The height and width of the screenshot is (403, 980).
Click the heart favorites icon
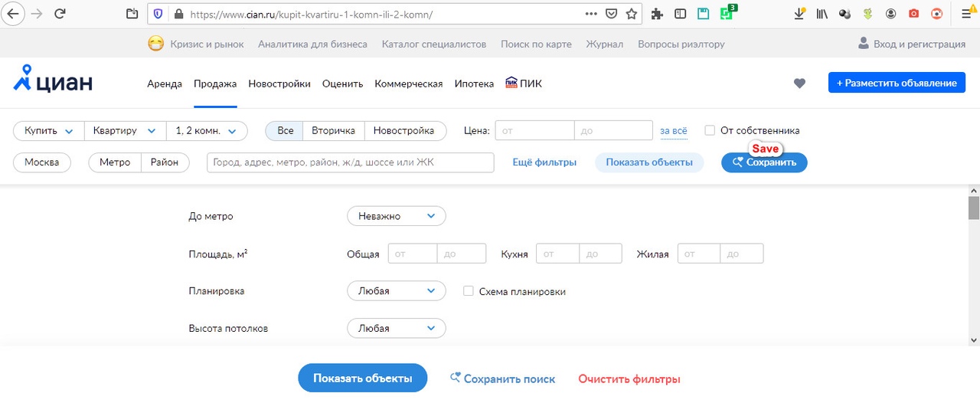click(x=799, y=84)
